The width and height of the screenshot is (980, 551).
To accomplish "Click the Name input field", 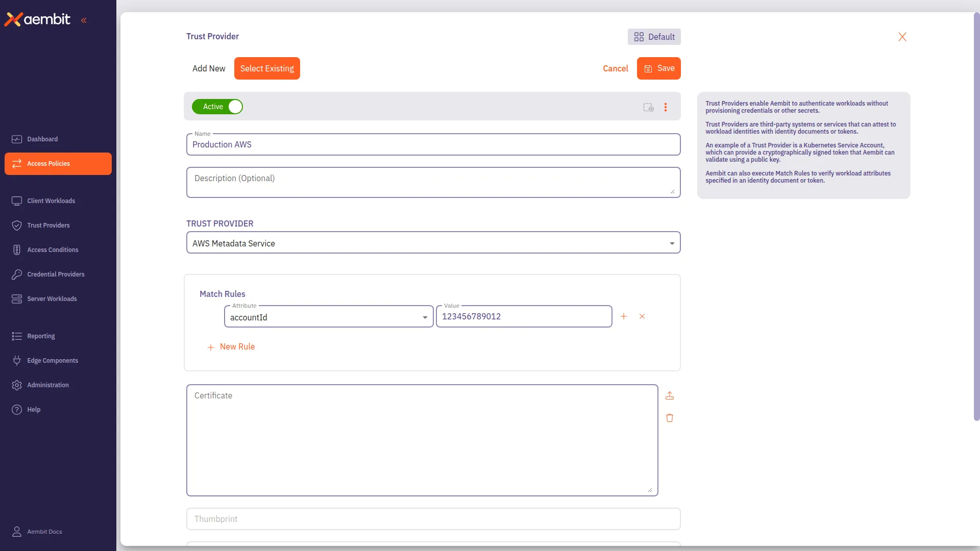I will pos(433,144).
